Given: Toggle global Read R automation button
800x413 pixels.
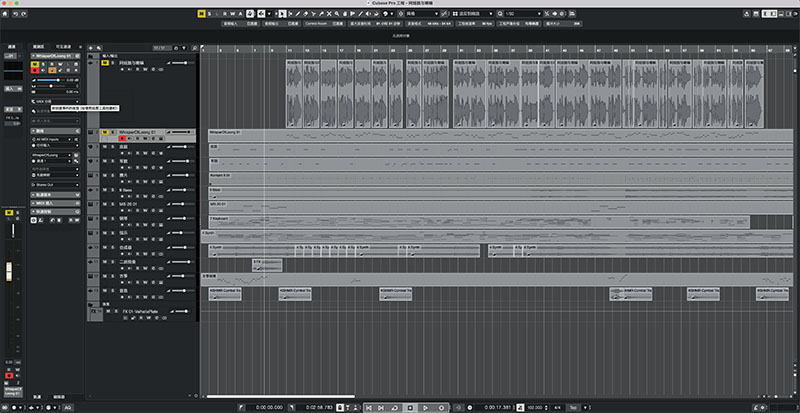Looking at the screenshot, I should pyautogui.click(x=224, y=14).
